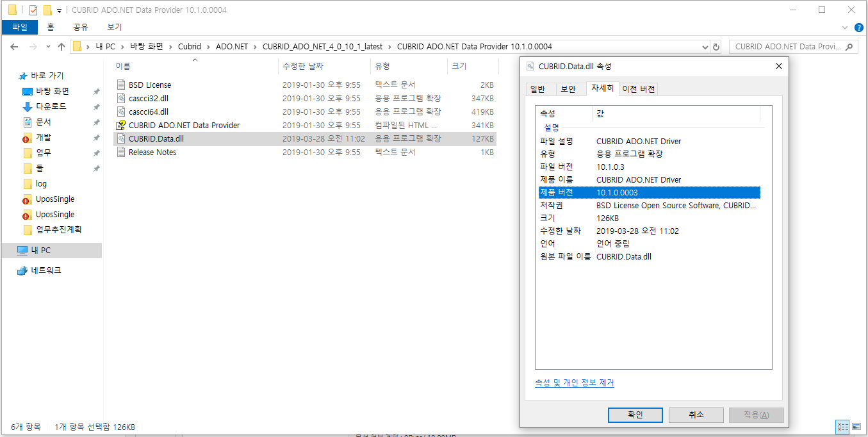Sort files by 수정한 날짜 column header
868x437 pixels.
pos(303,66)
